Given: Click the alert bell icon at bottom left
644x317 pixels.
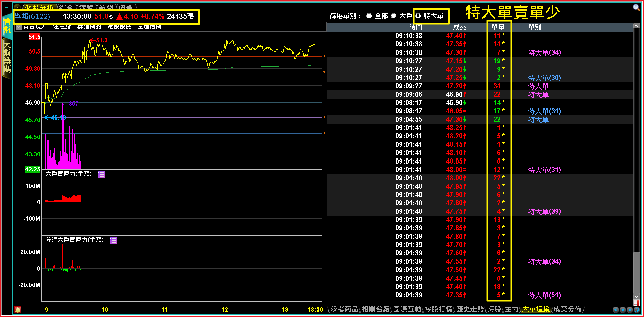Looking at the screenshot, I should (x=18, y=310).
